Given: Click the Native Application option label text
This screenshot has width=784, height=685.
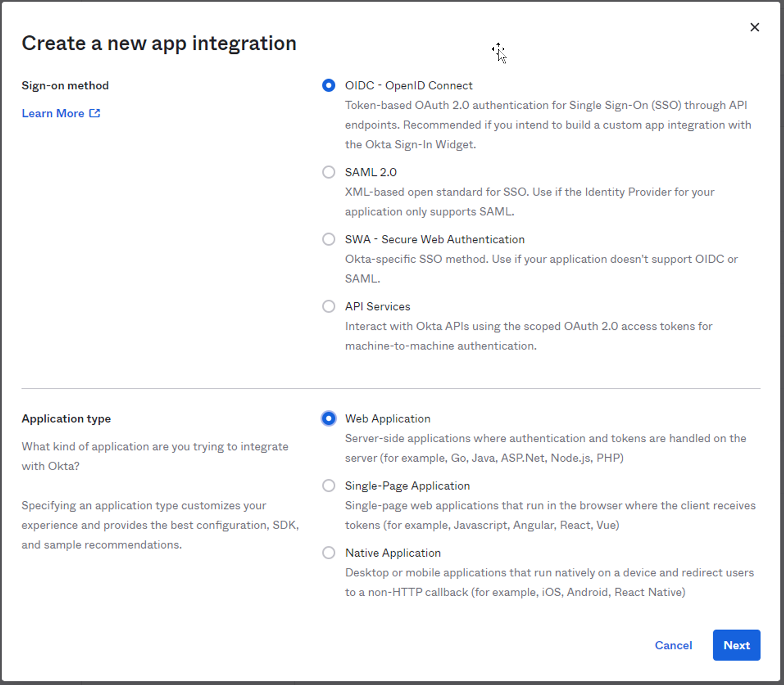Looking at the screenshot, I should 393,553.
